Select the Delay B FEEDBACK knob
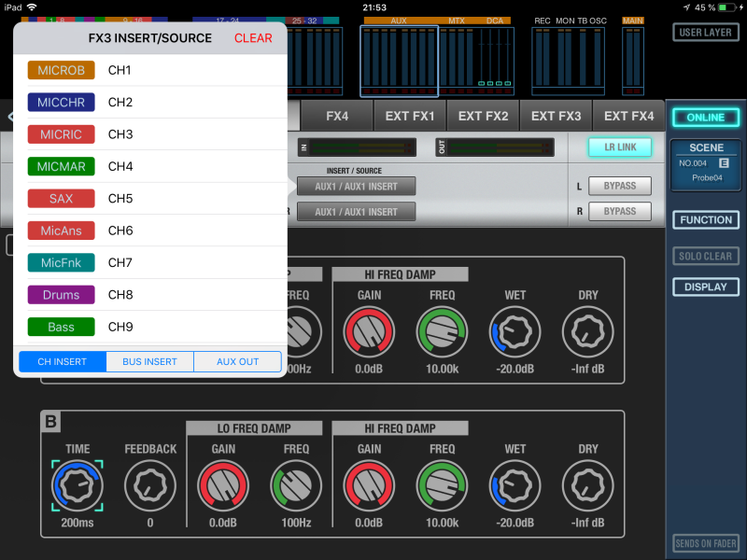The width and height of the screenshot is (747, 560). point(150,485)
